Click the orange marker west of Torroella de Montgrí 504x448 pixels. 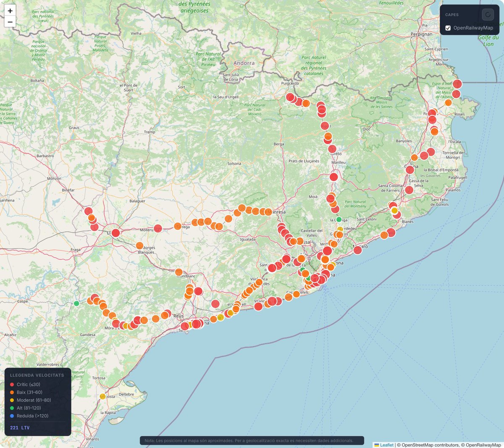pyautogui.click(x=415, y=158)
